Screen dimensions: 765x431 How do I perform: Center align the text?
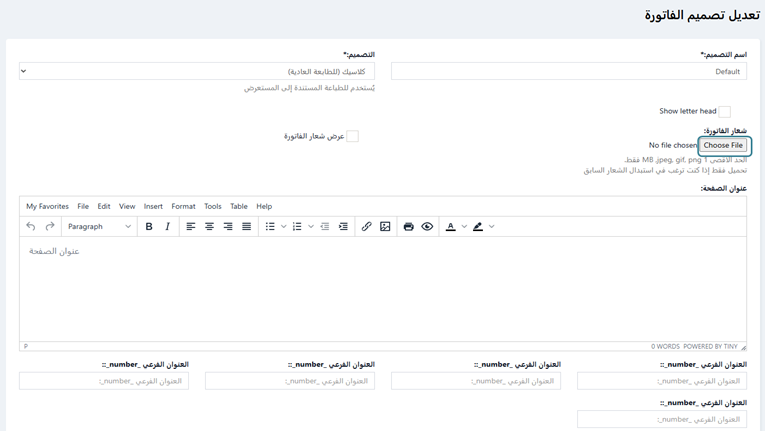pos(209,227)
